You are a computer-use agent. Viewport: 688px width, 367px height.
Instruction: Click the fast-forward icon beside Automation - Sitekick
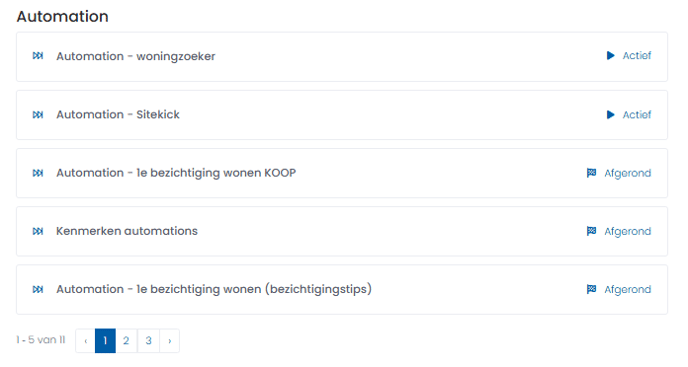pos(38,115)
